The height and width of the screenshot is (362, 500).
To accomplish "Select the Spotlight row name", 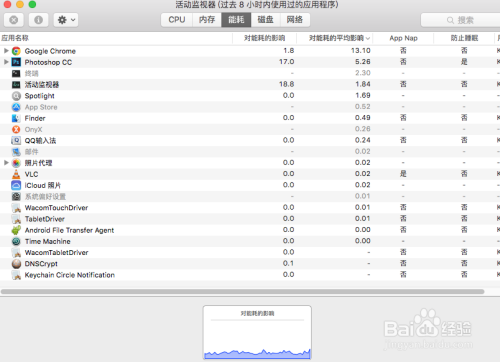I will point(40,96).
